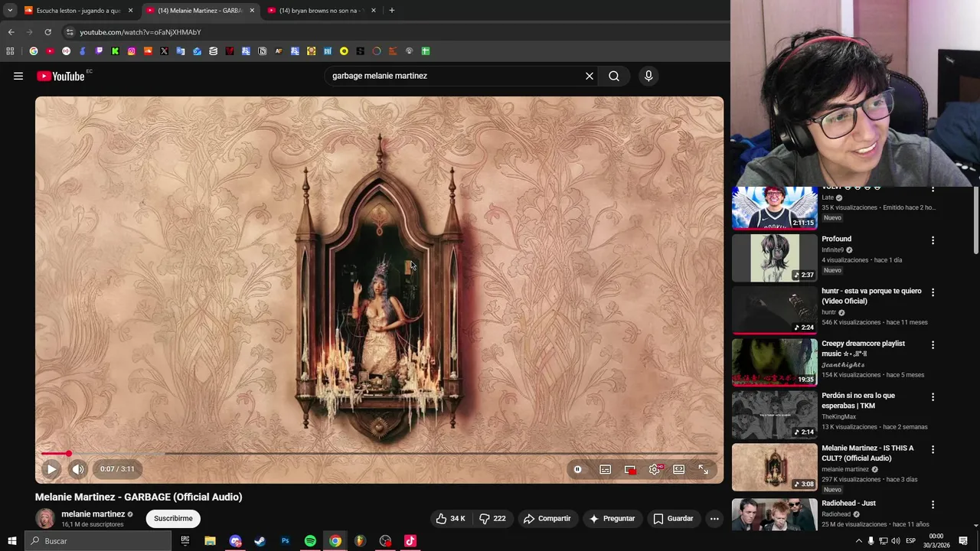The height and width of the screenshot is (551, 980).
Task: Open the Profound video thumbnail
Action: pos(774,258)
